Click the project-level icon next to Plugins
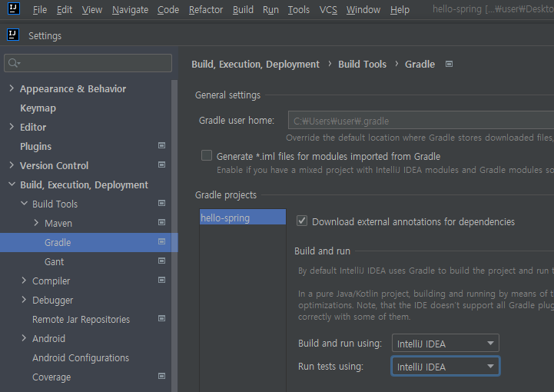The width and height of the screenshot is (554, 392). click(161, 145)
